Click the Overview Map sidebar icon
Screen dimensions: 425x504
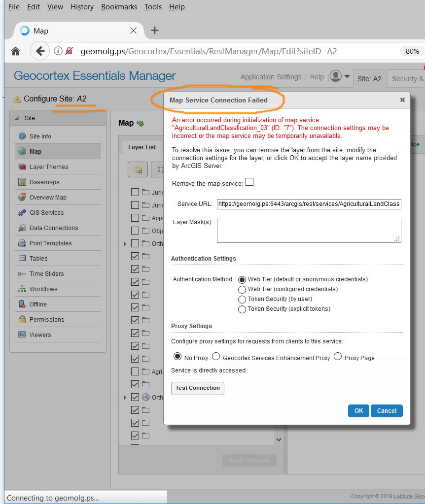[x=22, y=197]
